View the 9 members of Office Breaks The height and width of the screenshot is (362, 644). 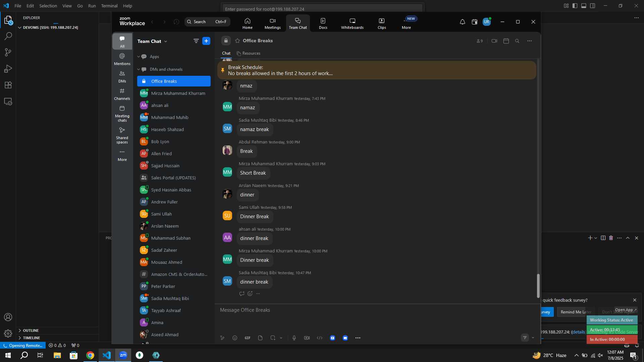click(480, 41)
